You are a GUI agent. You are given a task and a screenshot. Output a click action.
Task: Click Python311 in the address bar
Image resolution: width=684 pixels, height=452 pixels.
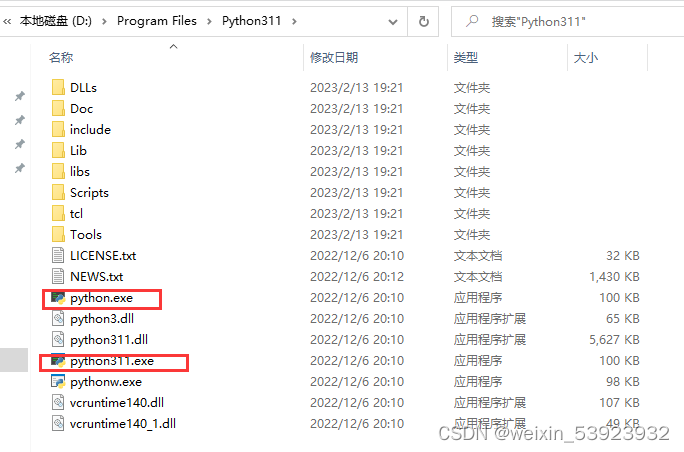click(x=251, y=21)
